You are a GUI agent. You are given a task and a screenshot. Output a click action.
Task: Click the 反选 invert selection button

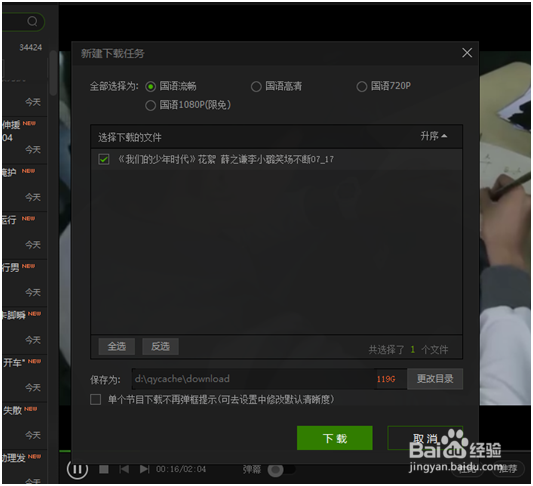tap(160, 346)
